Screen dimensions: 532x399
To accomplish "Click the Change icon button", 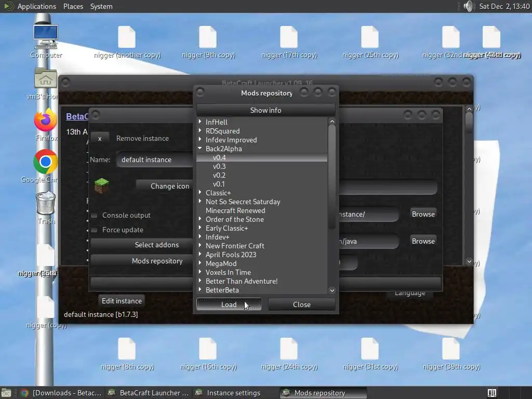I will 165,186.
